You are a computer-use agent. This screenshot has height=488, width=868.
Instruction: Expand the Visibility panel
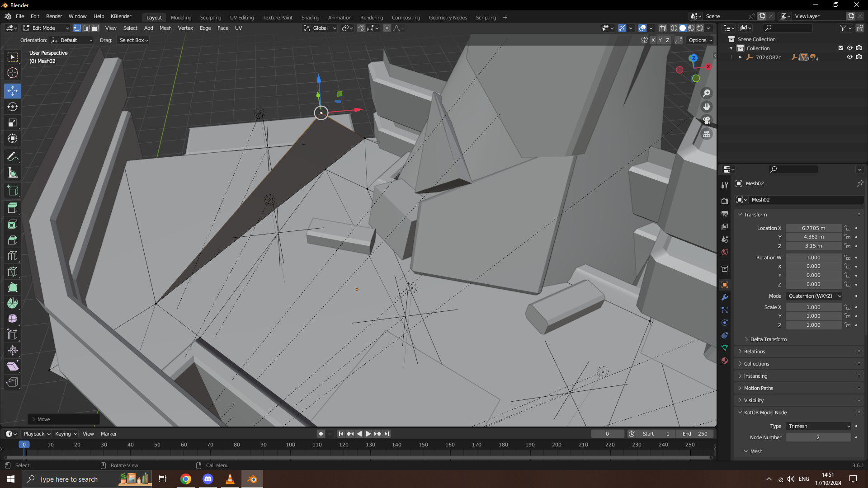pyautogui.click(x=753, y=400)
